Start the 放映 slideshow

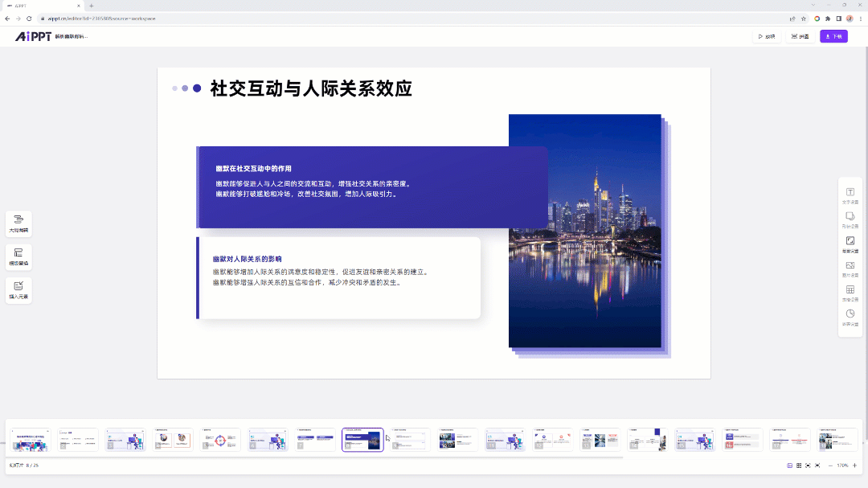(766, 36)
